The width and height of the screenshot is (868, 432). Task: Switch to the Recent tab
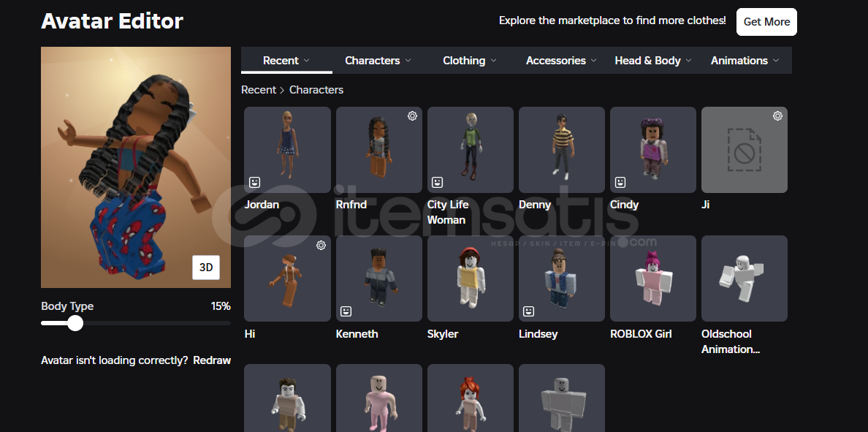click(286, 61)
